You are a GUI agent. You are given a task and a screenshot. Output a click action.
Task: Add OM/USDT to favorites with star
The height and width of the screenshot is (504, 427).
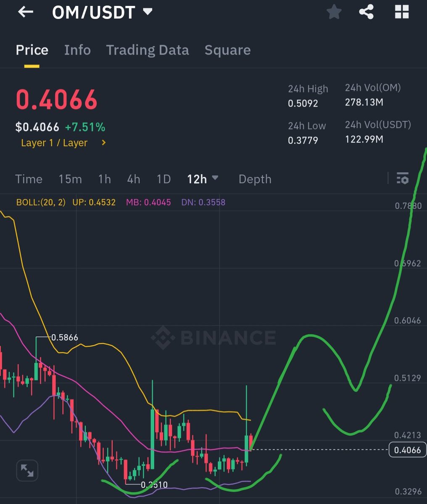pyautogui.click(x=334, y=12)
